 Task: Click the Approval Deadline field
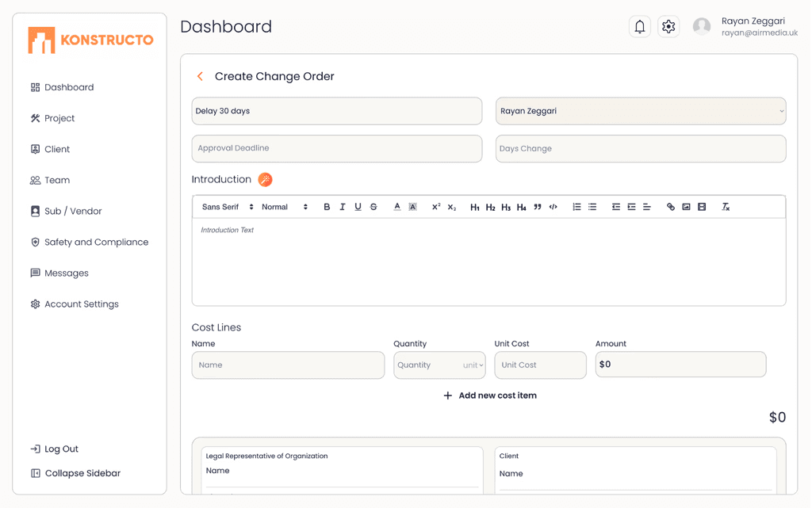pyautogui.click(x=336, y=148)
